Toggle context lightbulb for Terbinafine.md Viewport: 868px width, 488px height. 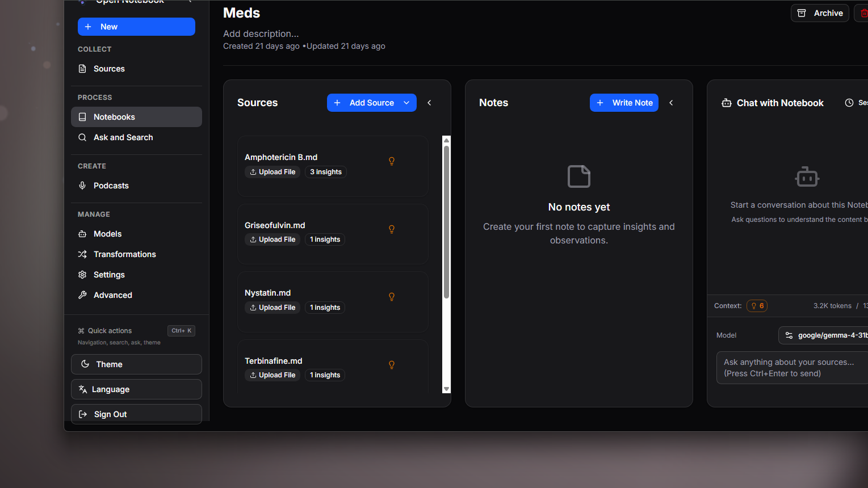click(392, 365)
